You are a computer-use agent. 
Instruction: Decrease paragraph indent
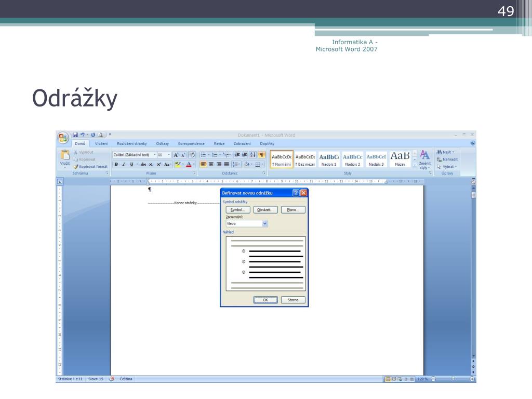(x=237, y=155)
